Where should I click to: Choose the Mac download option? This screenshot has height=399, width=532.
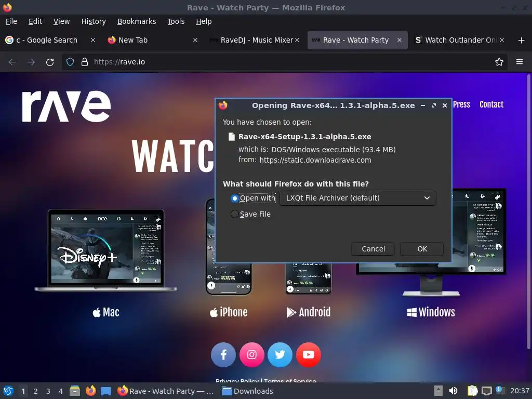[106, 312]
